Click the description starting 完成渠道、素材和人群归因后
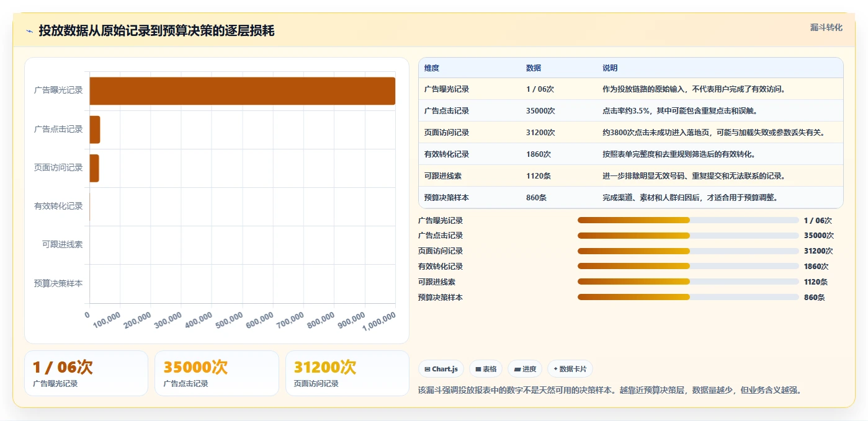 (x=690, y=198)
